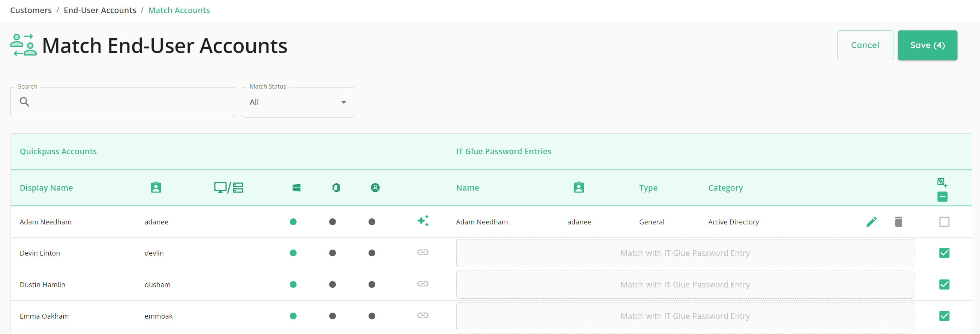Open match entry selector for Devin Linton
Image resolution: width=980 pixels, height=334 pixels.
(685, 253)
